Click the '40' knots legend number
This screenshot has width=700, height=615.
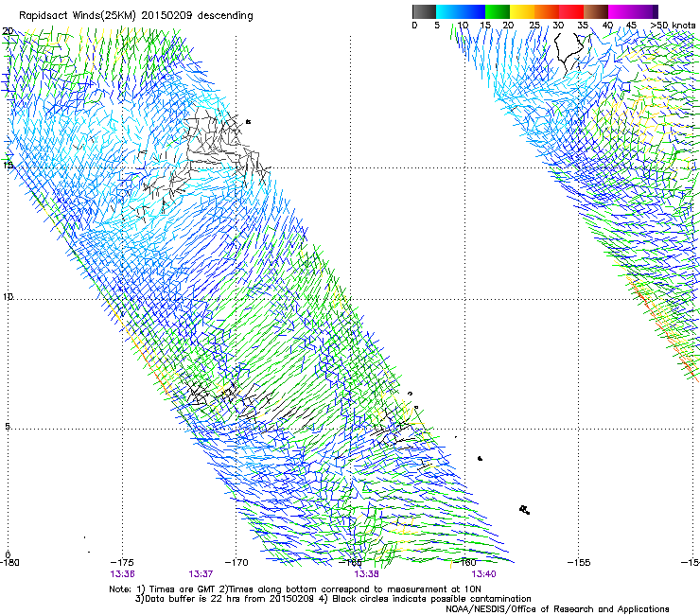(x=607, y=26)
